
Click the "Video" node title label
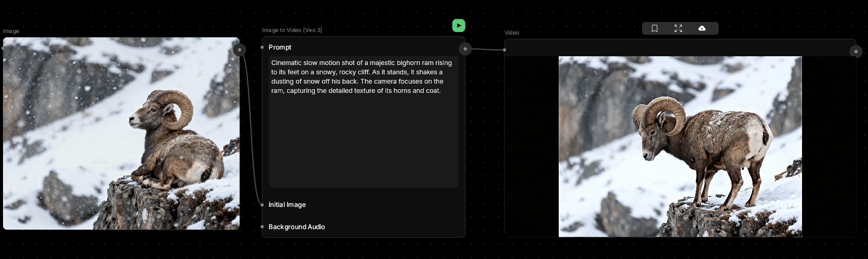(x=512, y=33)
